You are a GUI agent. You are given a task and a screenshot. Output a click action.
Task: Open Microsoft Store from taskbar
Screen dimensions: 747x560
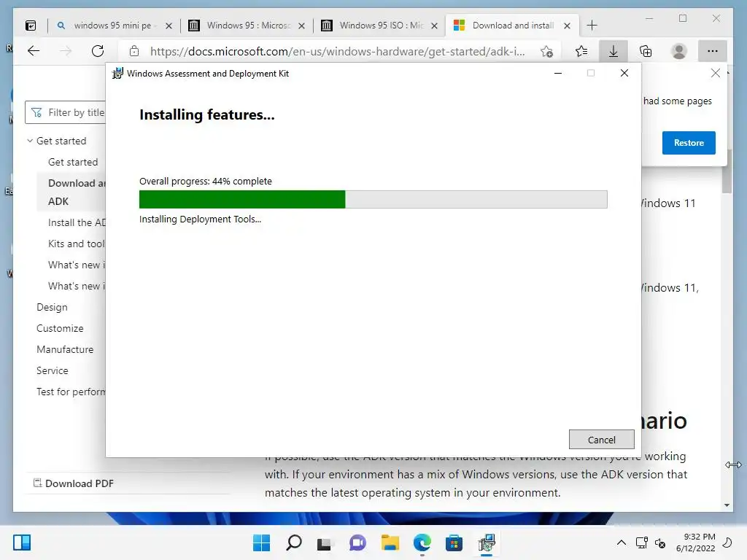pos(454,542)
